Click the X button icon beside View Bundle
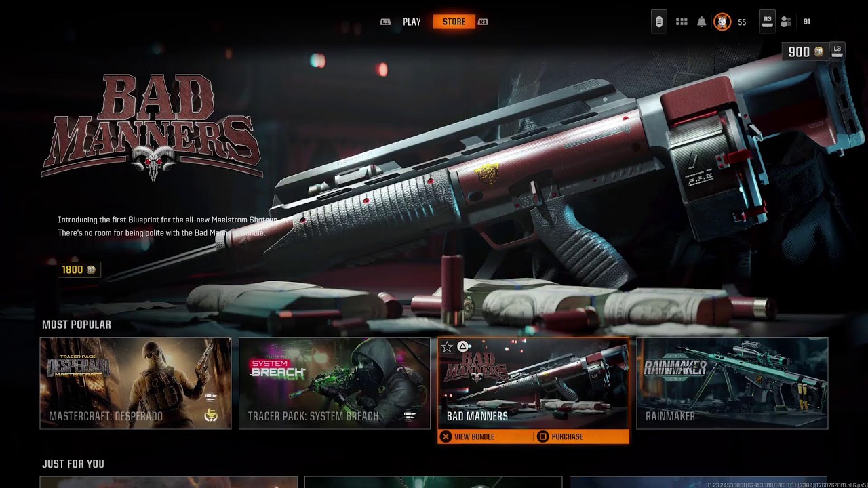This screenshot has height=488, width=868. pos(446,436)
